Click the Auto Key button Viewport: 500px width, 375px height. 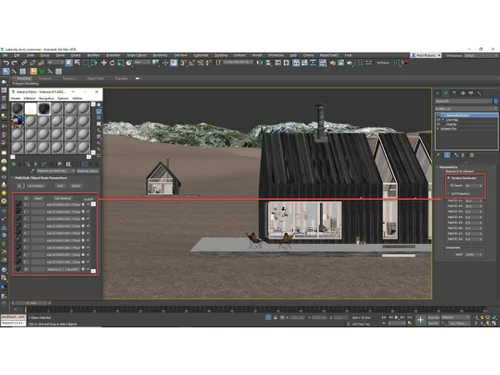[433, 317]
